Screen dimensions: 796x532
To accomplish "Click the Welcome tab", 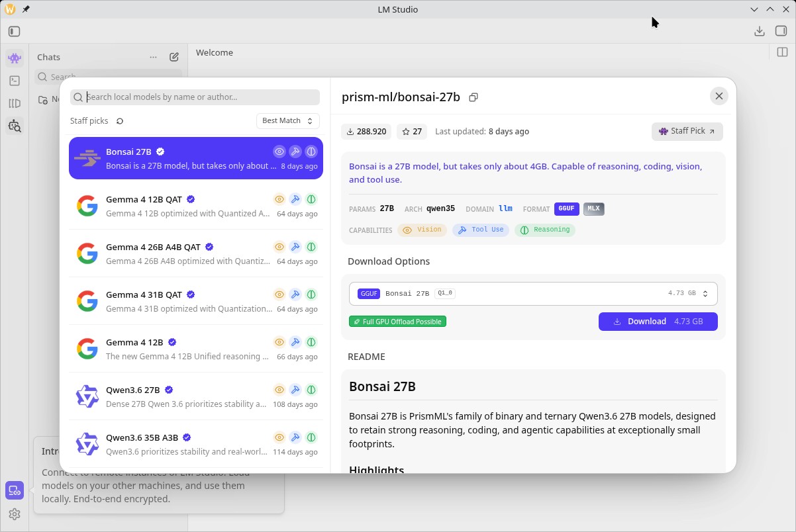I will point(215,52).
